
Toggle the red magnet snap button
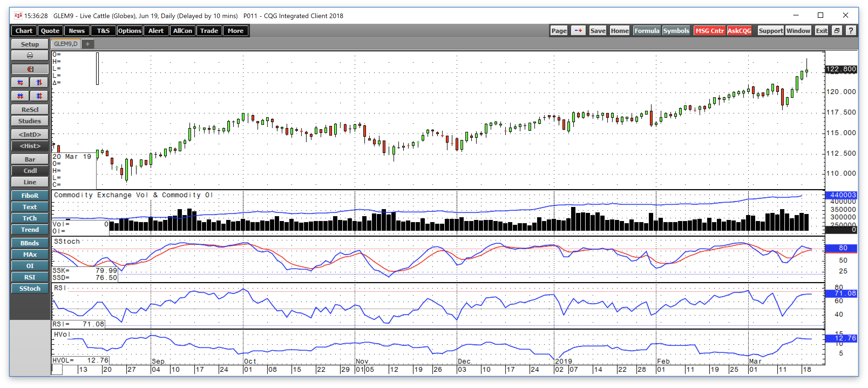30,69
